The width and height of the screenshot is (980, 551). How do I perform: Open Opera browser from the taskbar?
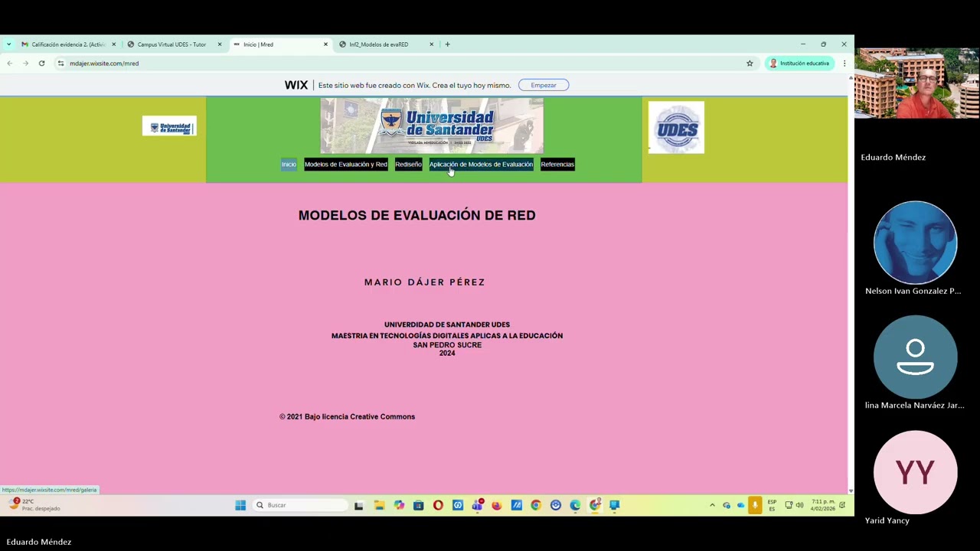[438, 505]
